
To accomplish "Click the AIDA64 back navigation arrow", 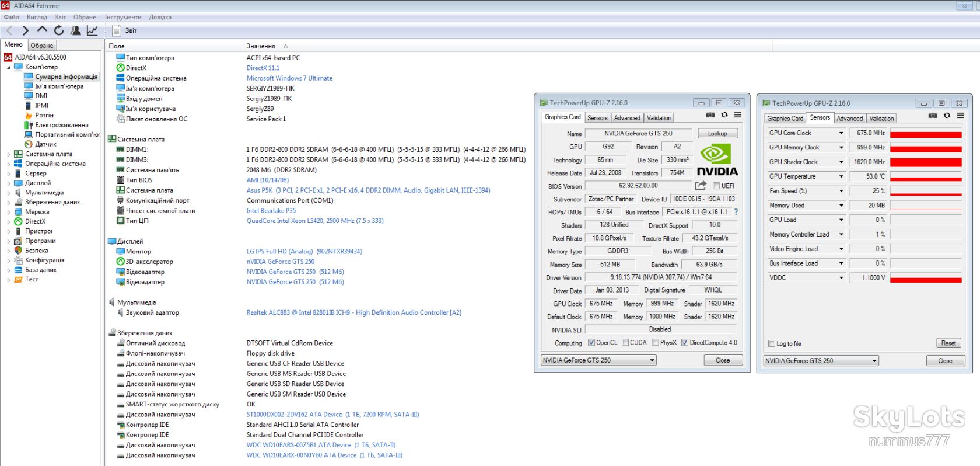I will [x=9, y=30].
